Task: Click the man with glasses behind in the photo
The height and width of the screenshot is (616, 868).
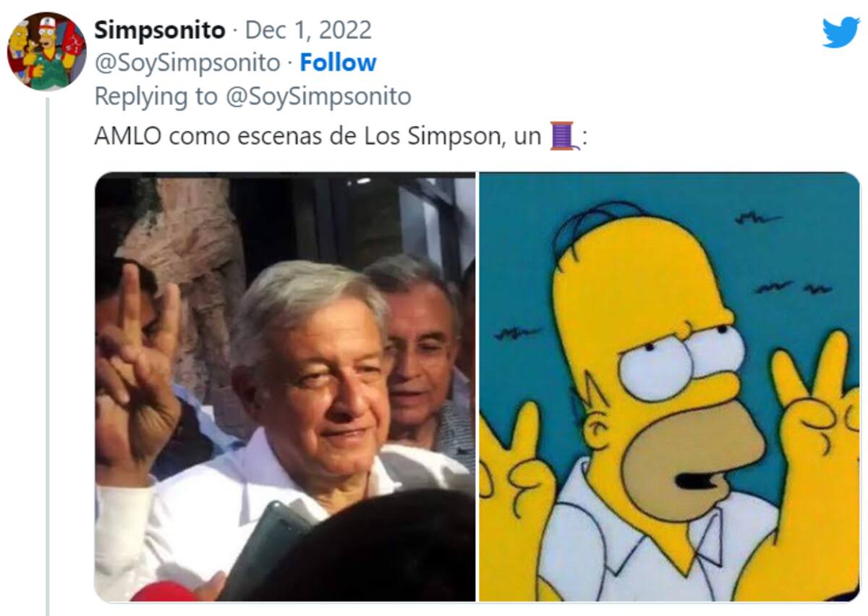Action: click(418, 347)
